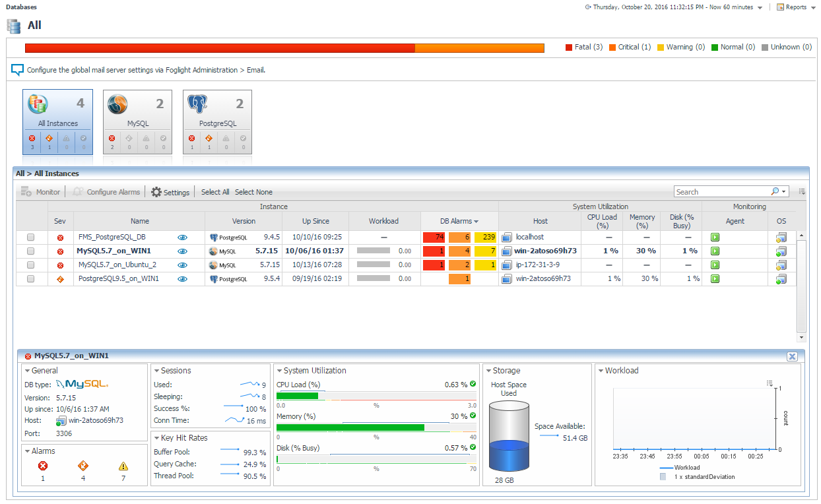
Task: Collapse the System Utilization section
Action: pos(279,371)
